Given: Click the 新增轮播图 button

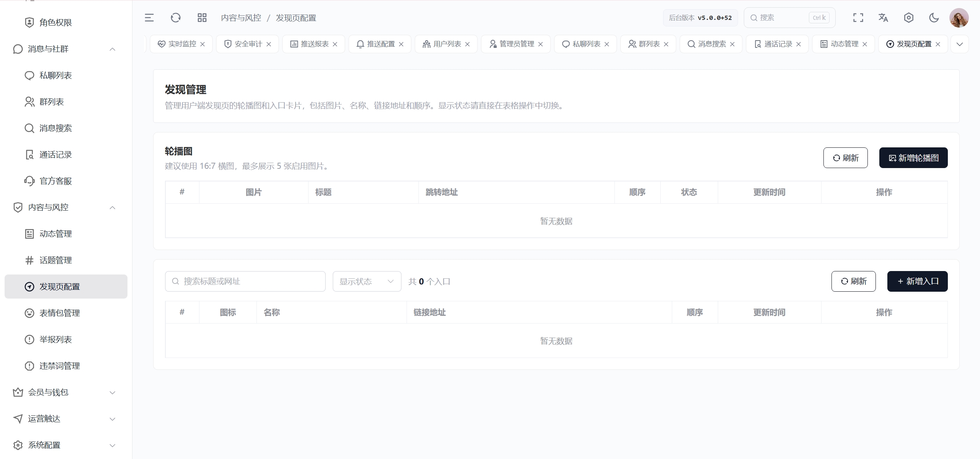Looking at the screenshot, I should pos(913,158).
